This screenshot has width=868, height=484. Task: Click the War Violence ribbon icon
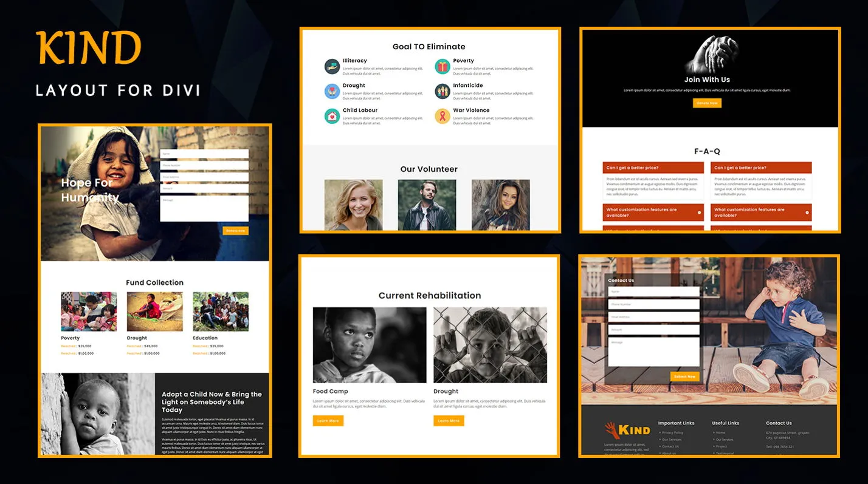(x=443, y=116)
